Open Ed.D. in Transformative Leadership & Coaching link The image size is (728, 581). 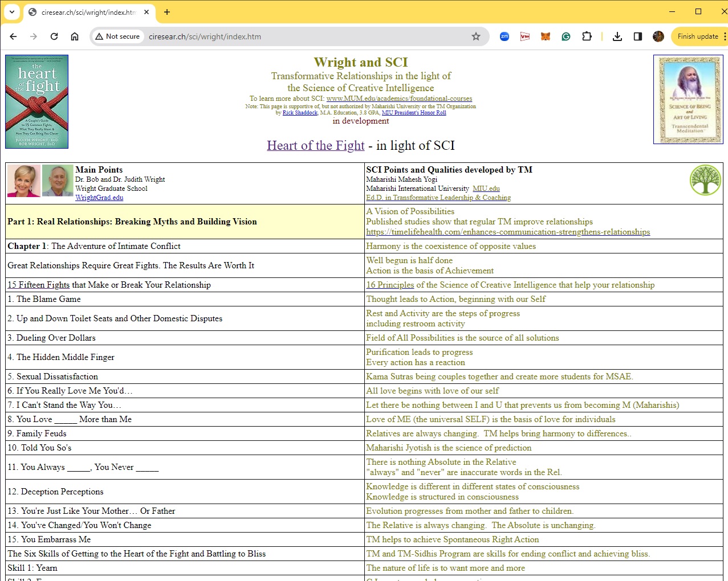click(438, 198)
